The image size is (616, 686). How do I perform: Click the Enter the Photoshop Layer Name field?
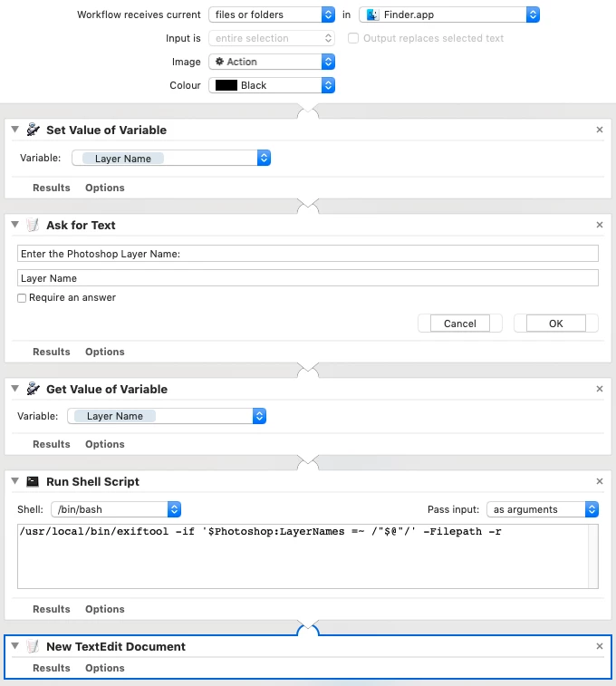click(x=308, y=254)
